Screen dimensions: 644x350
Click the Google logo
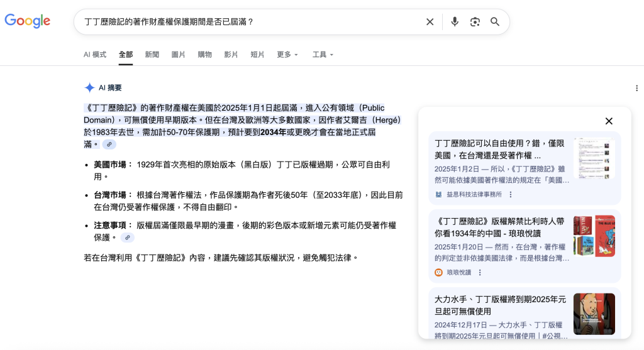click(28, 21)
